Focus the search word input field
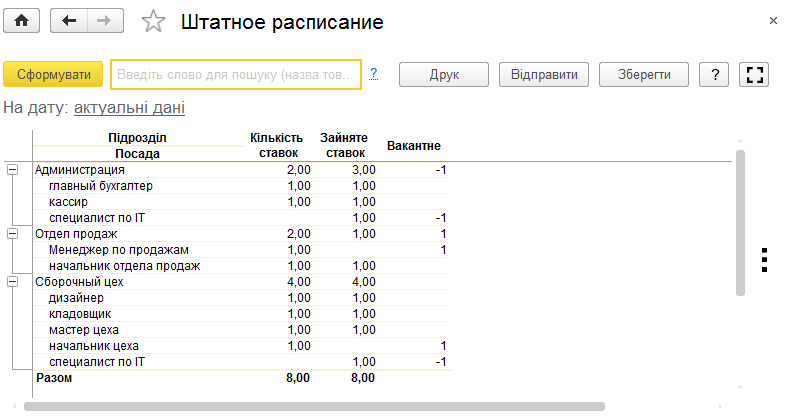This screenshot has width=785, height=419. point(236,75)
